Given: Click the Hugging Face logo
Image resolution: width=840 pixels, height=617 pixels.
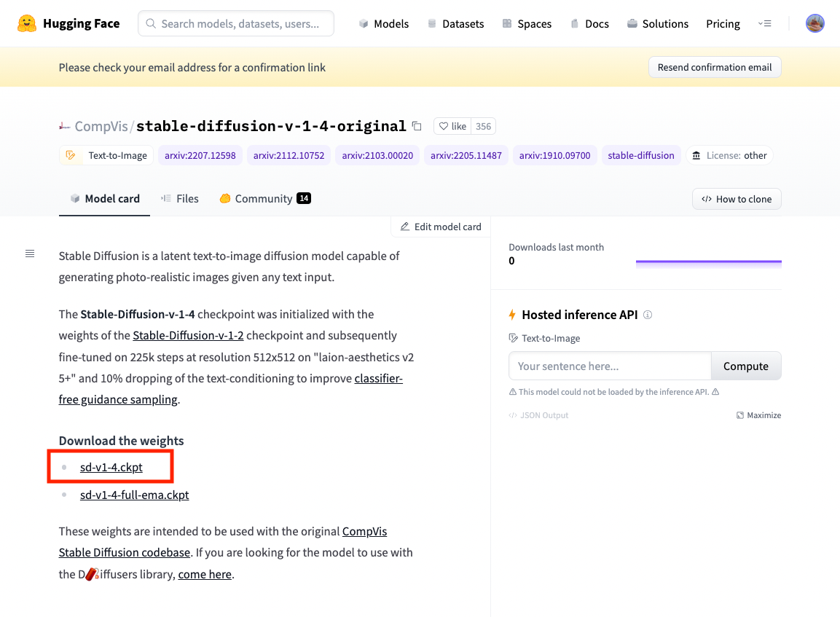Looking at the screenshot, I should pos(22,23).
